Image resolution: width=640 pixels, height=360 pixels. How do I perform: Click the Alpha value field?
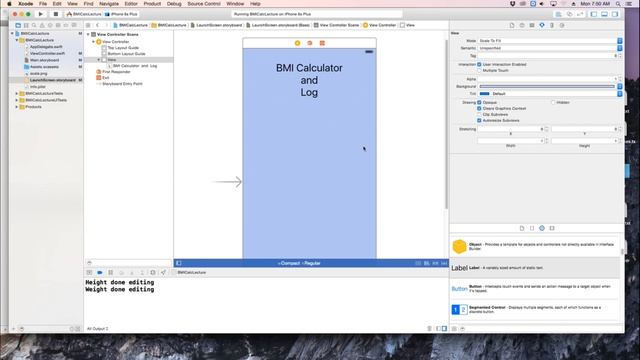coord(547,79)
